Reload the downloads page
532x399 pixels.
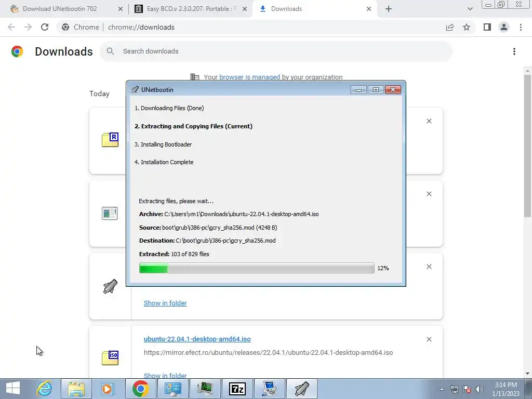tap(45, 27)
